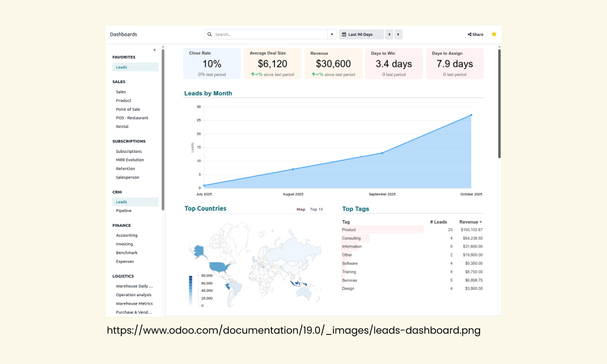This screenshot has width=607, height=364.
Task: Click the October 2025 chart data point
Action: coord(471,115)
